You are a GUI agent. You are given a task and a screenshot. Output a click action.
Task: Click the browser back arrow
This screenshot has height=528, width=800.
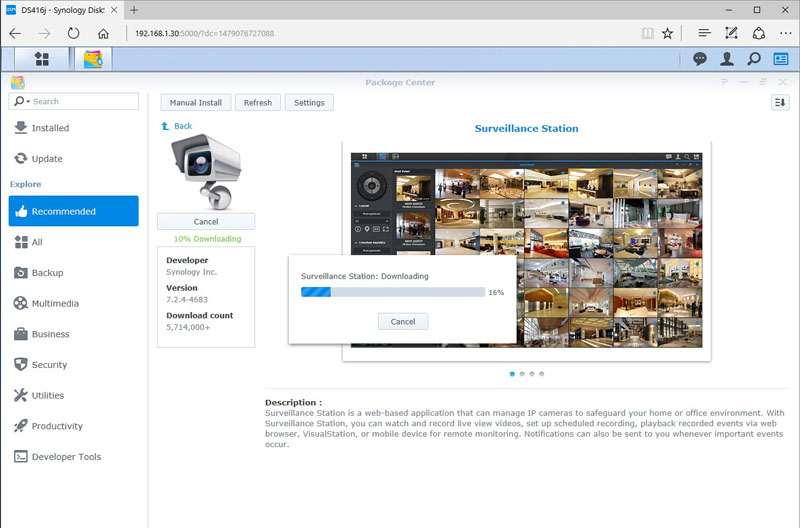pyautogui.click(x=15, y=34)
